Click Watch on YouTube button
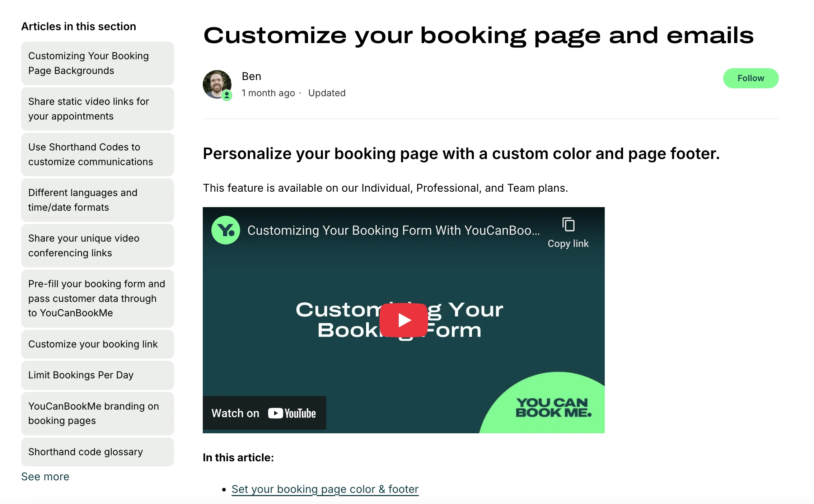Viewport: 814px width, 504px height. pyautogui.click(x=265, y=413)
